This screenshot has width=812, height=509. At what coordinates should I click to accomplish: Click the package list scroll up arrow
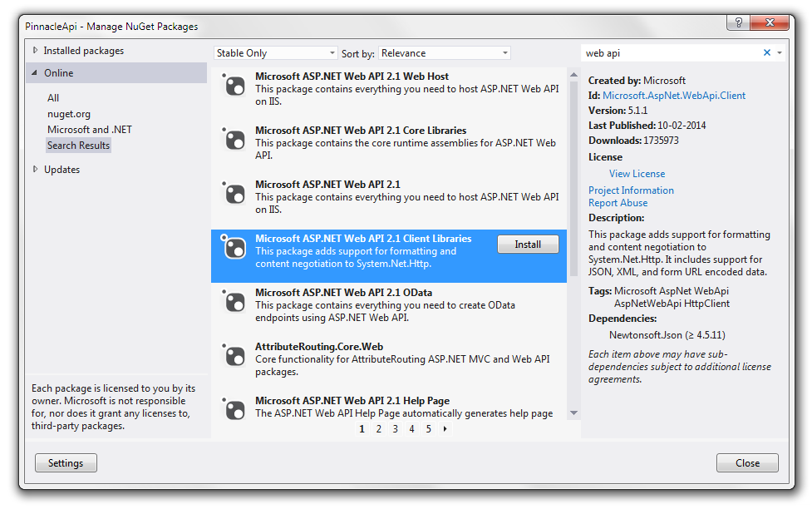point(573,75)
